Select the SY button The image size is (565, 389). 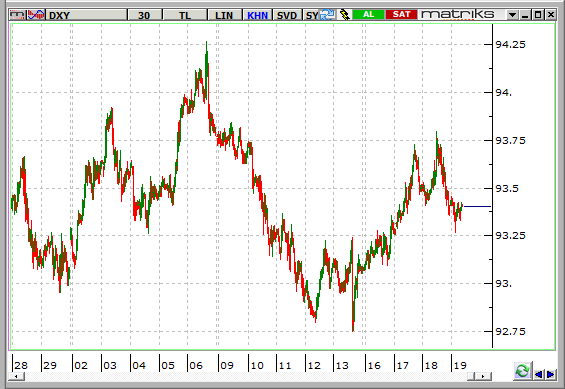point(312,15)
